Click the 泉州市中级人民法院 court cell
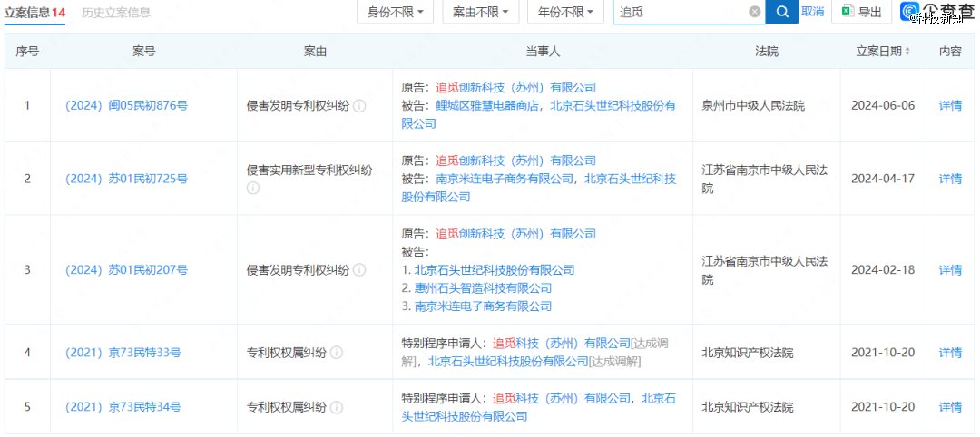Screen dimensions: 980x437 754,106
